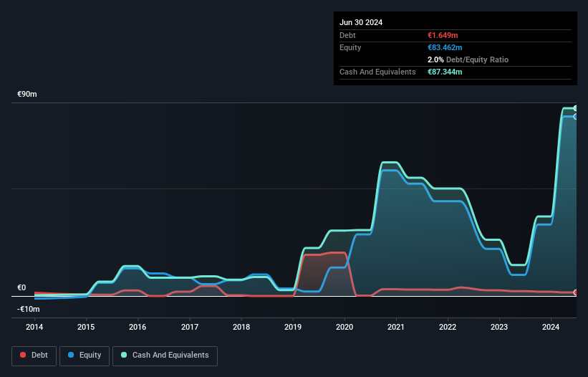The height and width of the screenshot is (377, 588).
Task: Click the -€10m y-axis label
Action: click(29, 309)
